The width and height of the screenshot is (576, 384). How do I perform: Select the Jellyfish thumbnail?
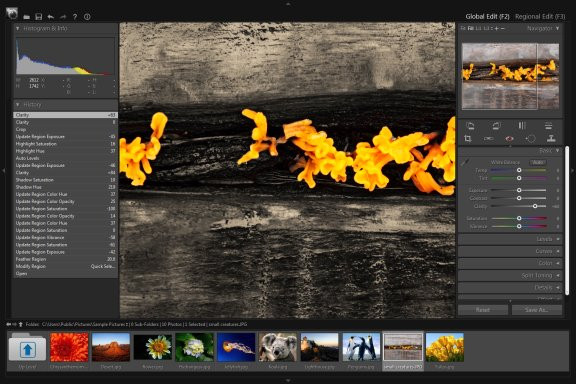point(236,347)
